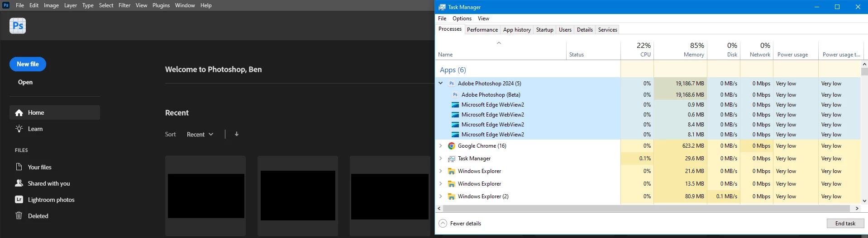The width and height of the screenshot is (868, 238).
Task: Collapse Adobe Photoshop 2024 process group
Action: click(441, 84)
